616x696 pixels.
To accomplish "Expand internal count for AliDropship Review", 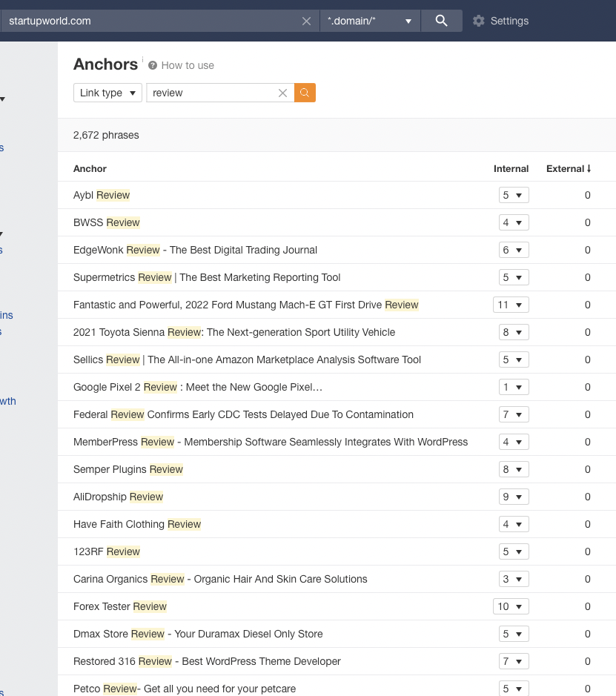I will [514, 497].
